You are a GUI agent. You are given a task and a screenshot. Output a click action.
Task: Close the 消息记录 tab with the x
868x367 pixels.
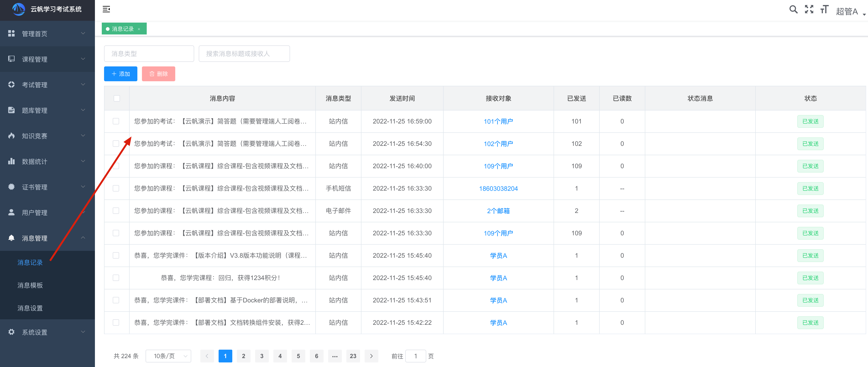[x=139, y=29]
